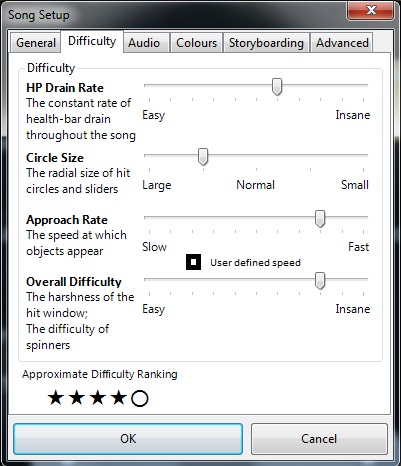Open the Storyboarding tab
401x466 pixels.
pyautogui.click(x=266, y=43)
